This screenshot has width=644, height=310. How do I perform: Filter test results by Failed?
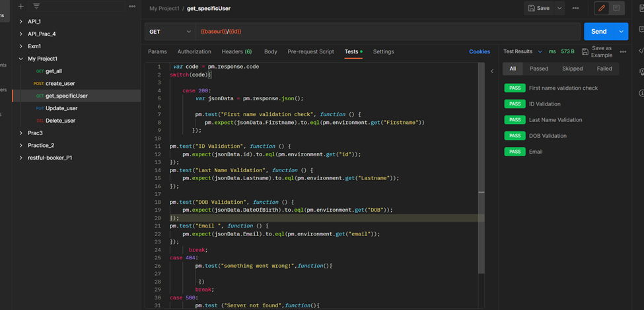pos(604,69)
